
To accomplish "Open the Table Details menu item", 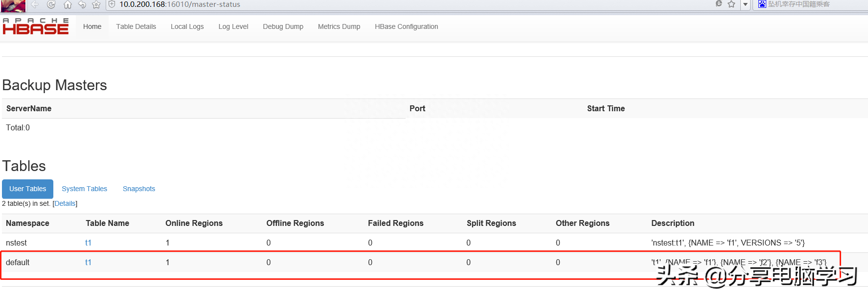I will [136, 26].
